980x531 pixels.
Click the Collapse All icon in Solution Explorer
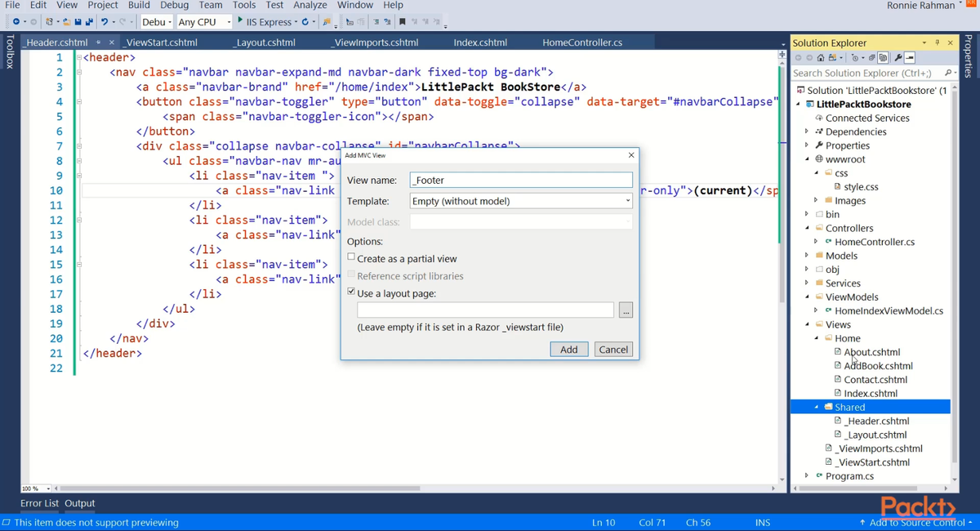[x=872, y=58]
